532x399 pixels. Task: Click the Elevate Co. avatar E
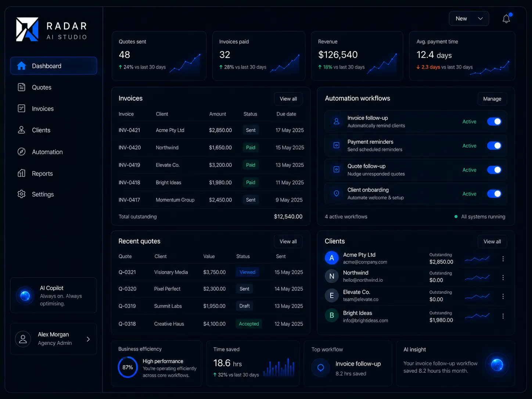tap(332, 295)
